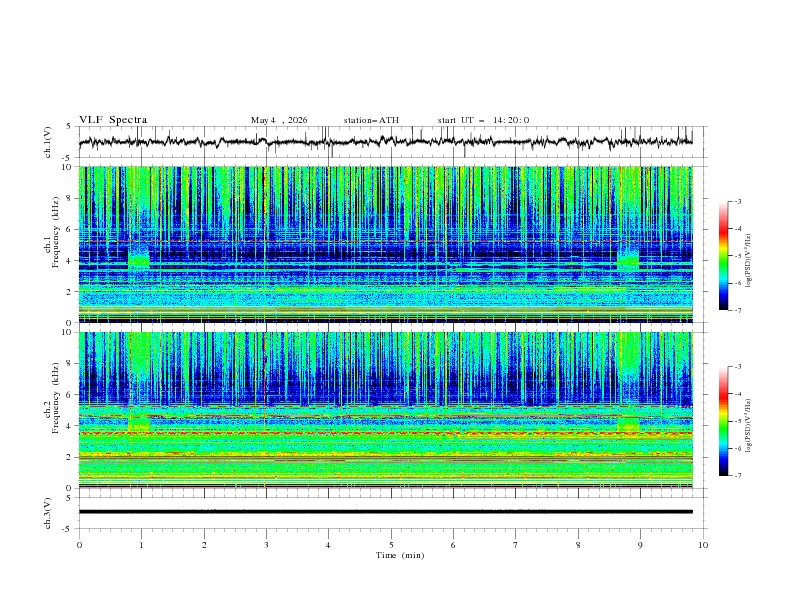The height and width of the screenshot is (612, 792).
Task: Click the VLF Spectra title text
Action: pos(113,120)
